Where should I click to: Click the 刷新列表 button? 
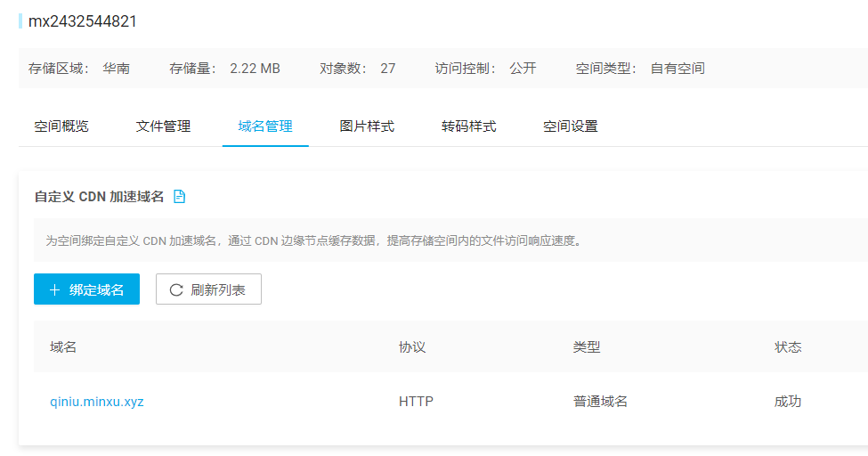pos(208,289)
